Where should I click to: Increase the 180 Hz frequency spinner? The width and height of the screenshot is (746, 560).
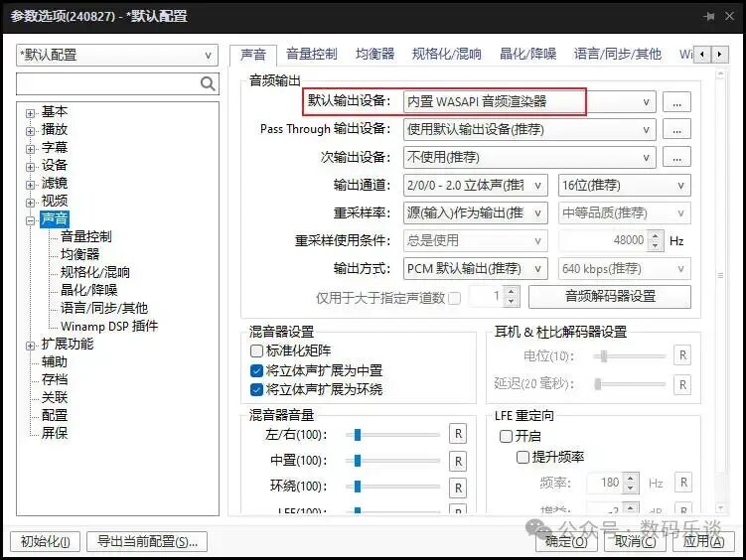tap(631, 479)
